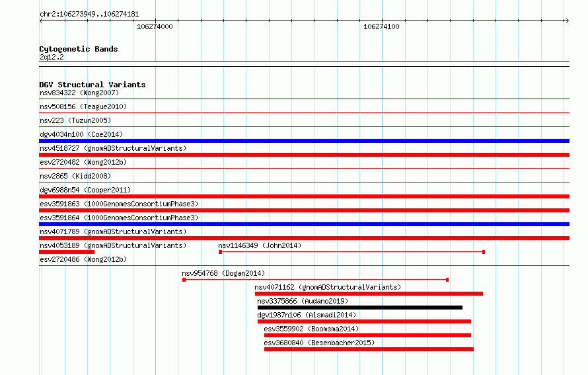Image resolution: width=588 pixels, height=375 pixels.
Task: Click the chr2:106273949..106274181 region label
Action: click(x=89, y=15)
